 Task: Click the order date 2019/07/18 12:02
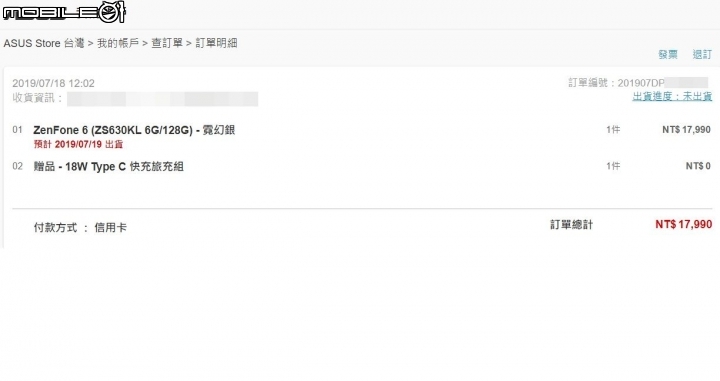click(x=53, y=83)
